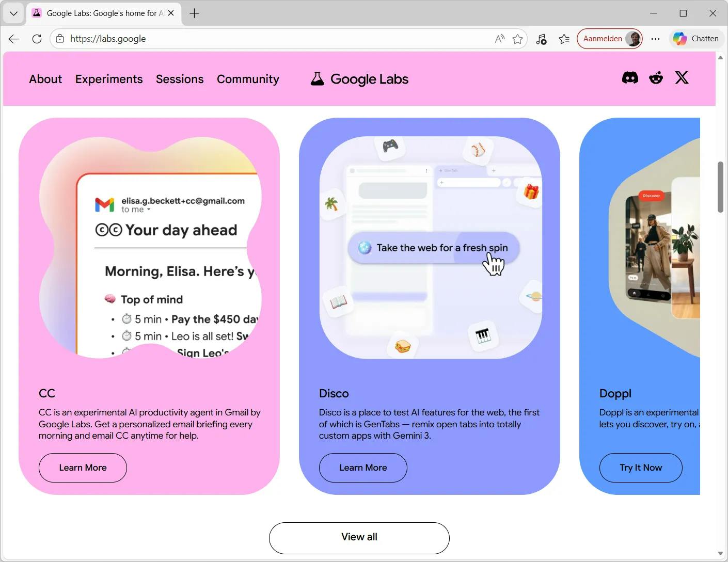Screen dimensions: 728x562
Task: Open the Google Labs Discord link icon
Action: [630, 78]
